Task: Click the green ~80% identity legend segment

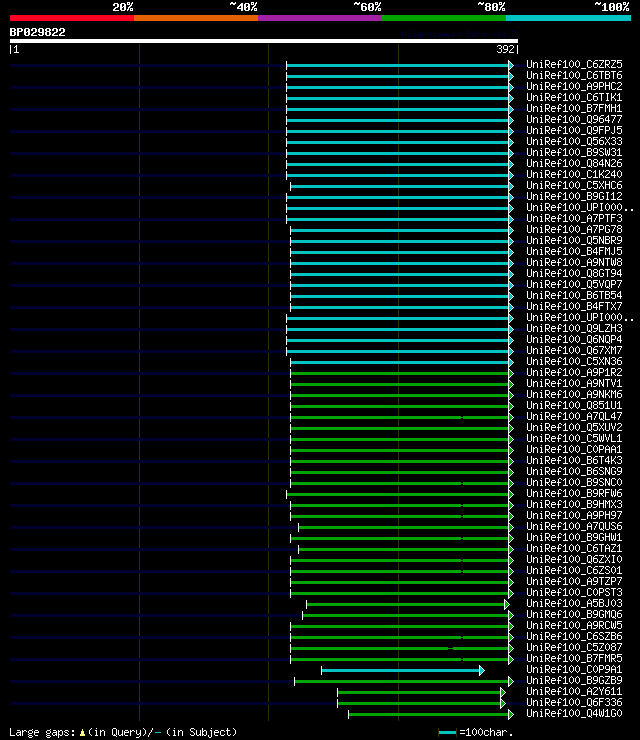Action: (x=444, y=18)
